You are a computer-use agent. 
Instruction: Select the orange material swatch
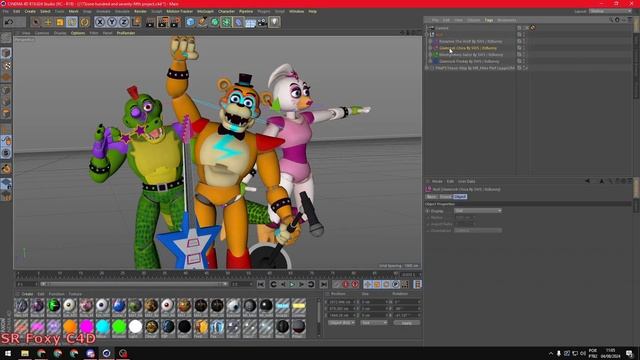(70, 327)
